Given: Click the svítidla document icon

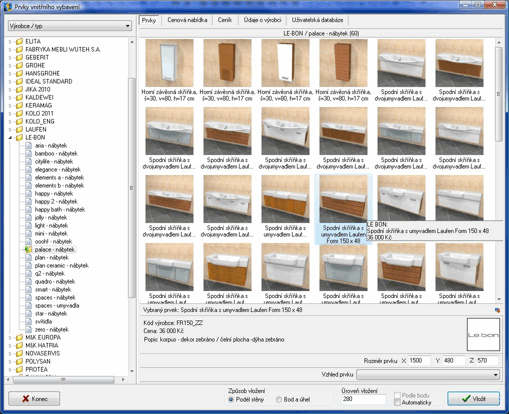Looking at the screenshot, I should (29, 321).
